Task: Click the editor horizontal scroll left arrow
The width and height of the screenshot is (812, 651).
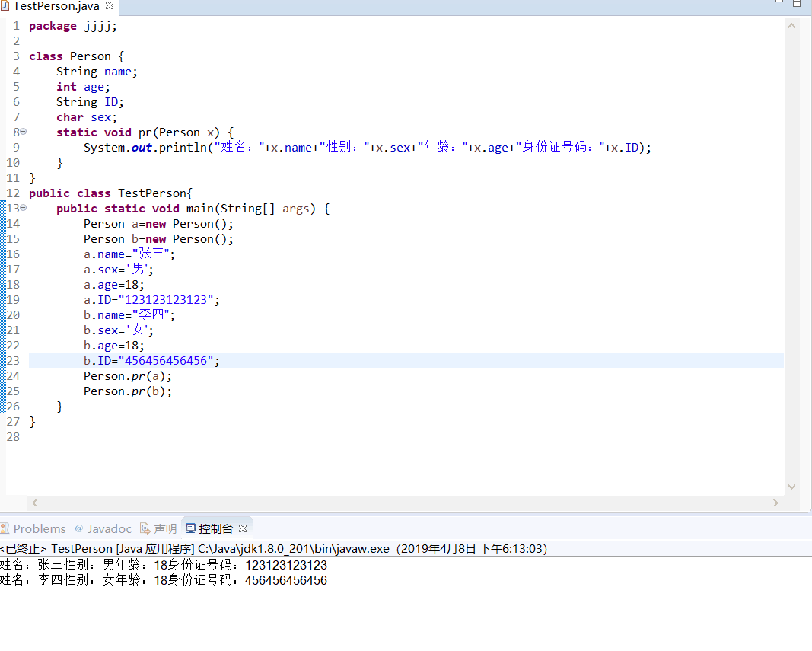Action: [x=35, y=503]
